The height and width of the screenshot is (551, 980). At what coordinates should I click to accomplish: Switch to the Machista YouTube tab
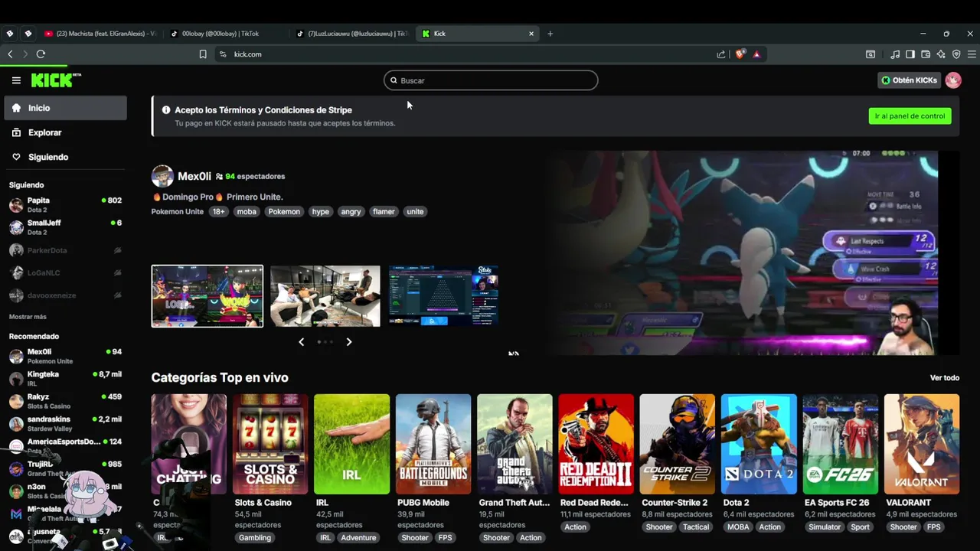tap(100, 34)
